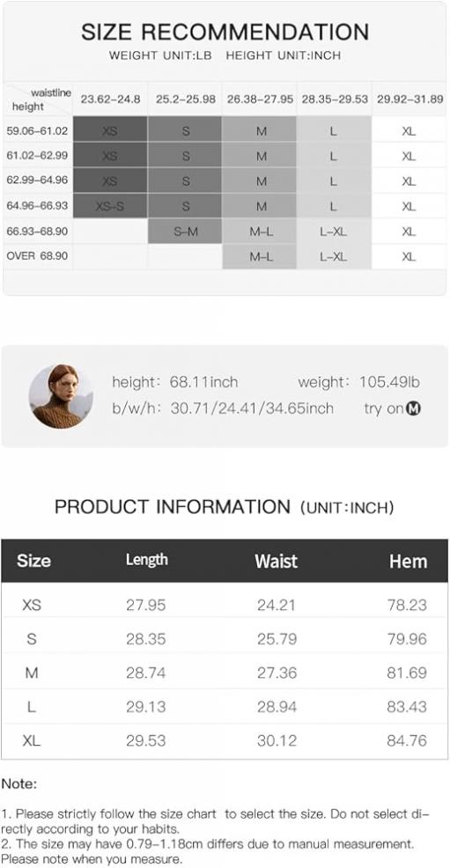Click the 27.36 waist value for size M
Viewport: 450px width, 868px height.
pos(277,673)
